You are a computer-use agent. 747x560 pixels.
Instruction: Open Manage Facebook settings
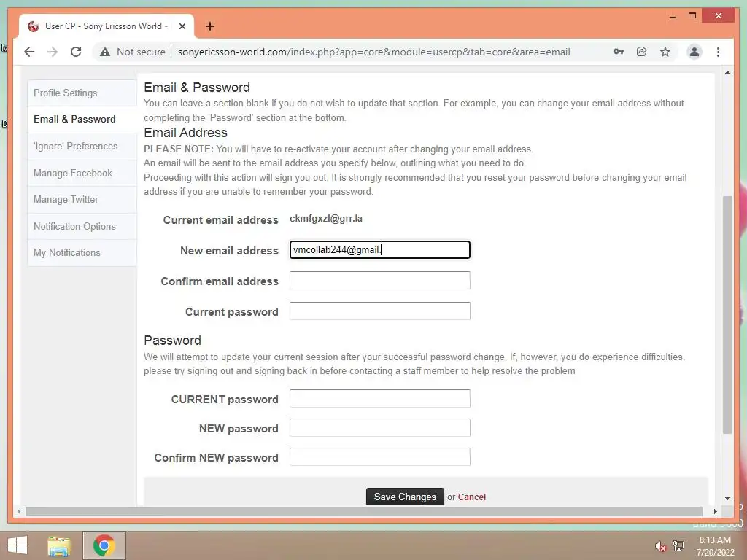coord(82,173)
